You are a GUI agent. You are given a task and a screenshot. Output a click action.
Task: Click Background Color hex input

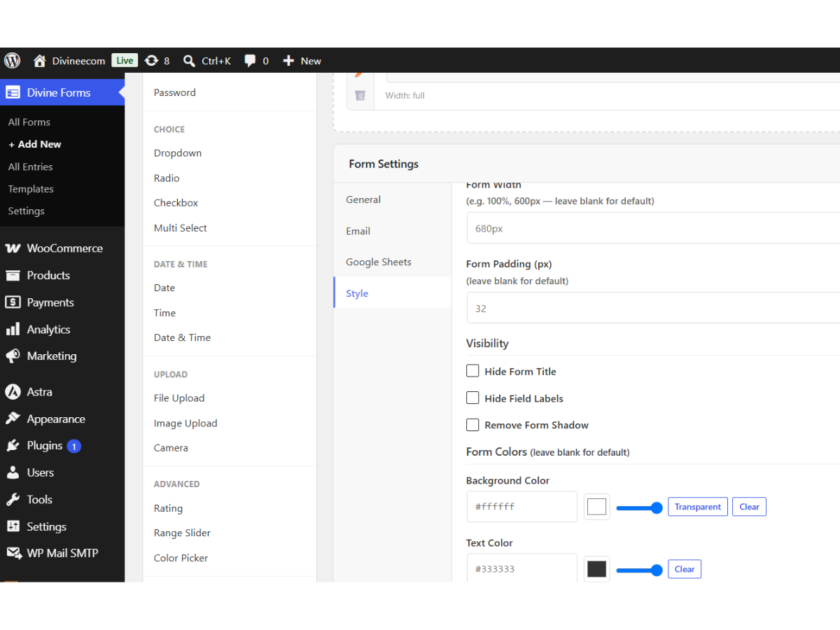(521, 507)
